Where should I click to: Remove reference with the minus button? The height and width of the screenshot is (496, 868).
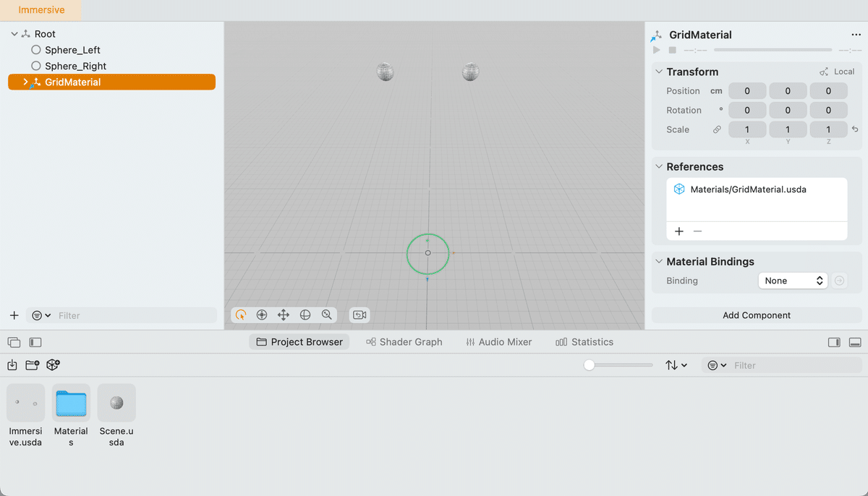tap(697, 231)
